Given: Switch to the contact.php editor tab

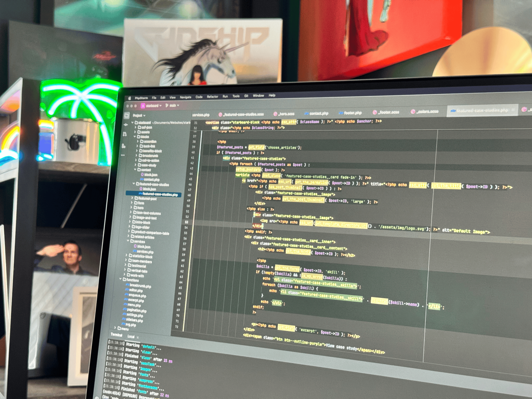Looking at the screenshot, I should coord(317,114).
